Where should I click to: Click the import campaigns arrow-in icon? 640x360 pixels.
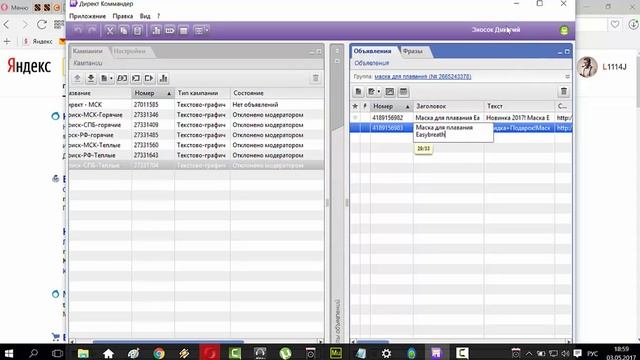point(136,78)
